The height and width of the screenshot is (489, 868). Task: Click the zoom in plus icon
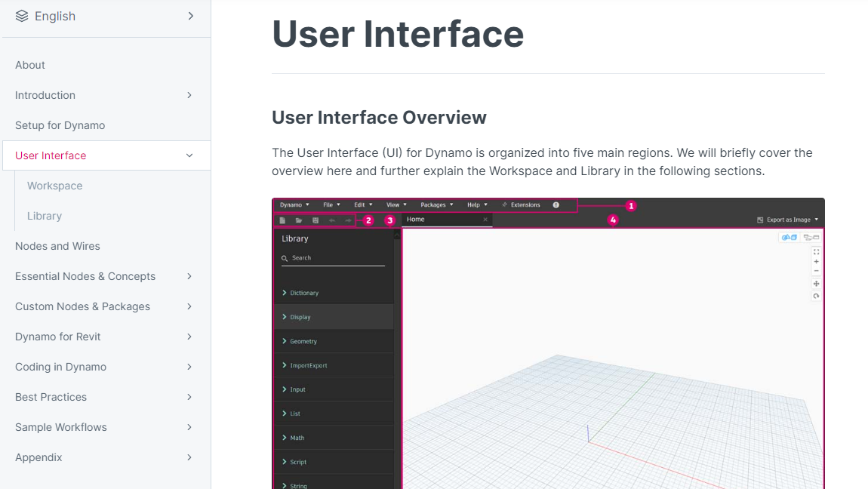tap(817, 262)
